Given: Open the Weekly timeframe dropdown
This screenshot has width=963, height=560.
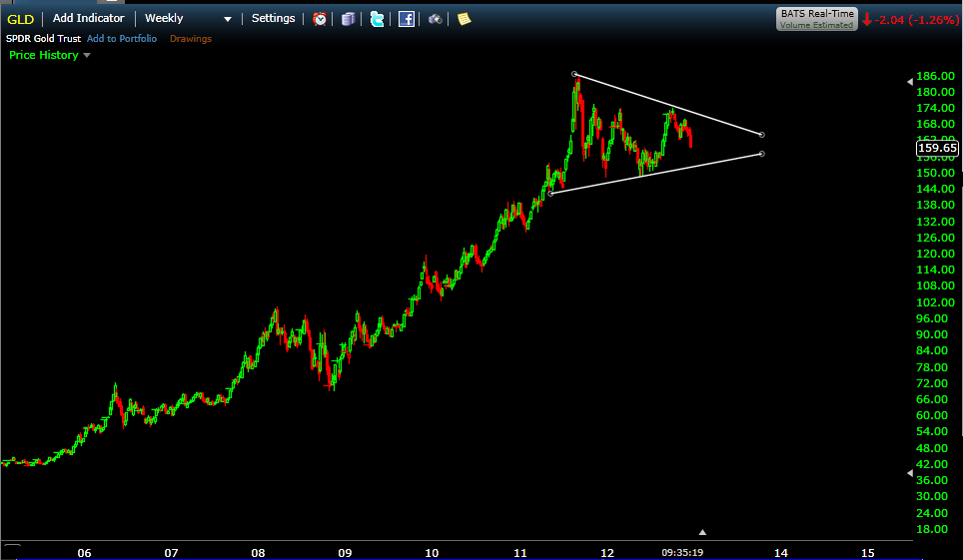Looking at the screenshot, I should pos(188,18).
